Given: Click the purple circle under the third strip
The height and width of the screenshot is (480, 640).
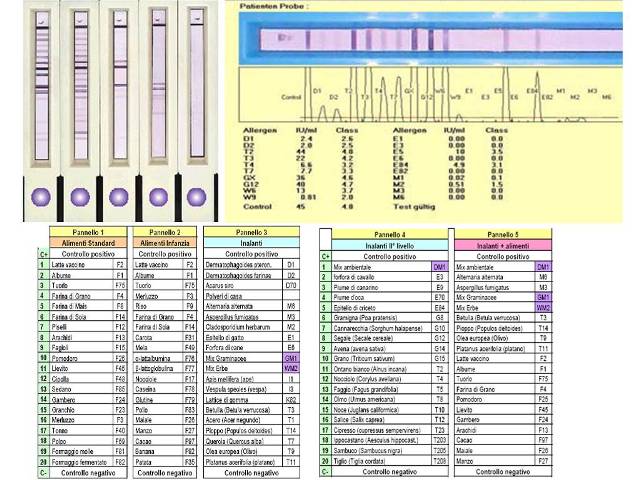Looking at the screenshot, I should pyautogui.click(x=119, y=197).
